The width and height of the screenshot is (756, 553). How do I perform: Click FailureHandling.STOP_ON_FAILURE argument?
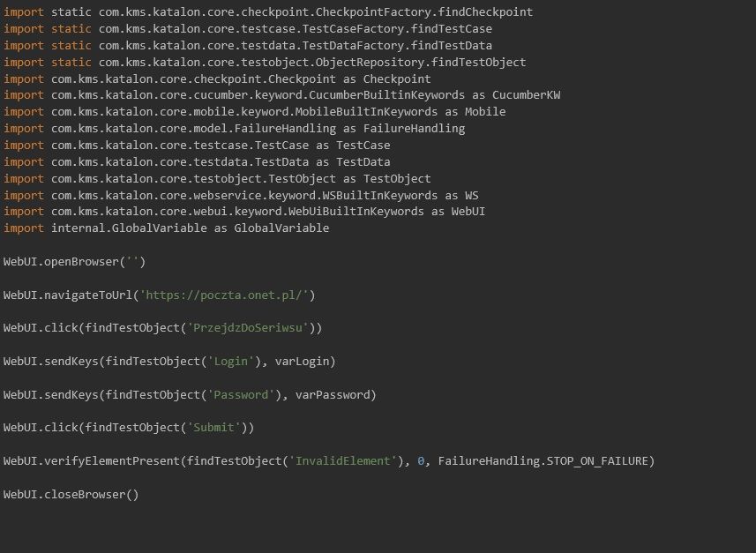pyautogui.click(x=545, y=461)
